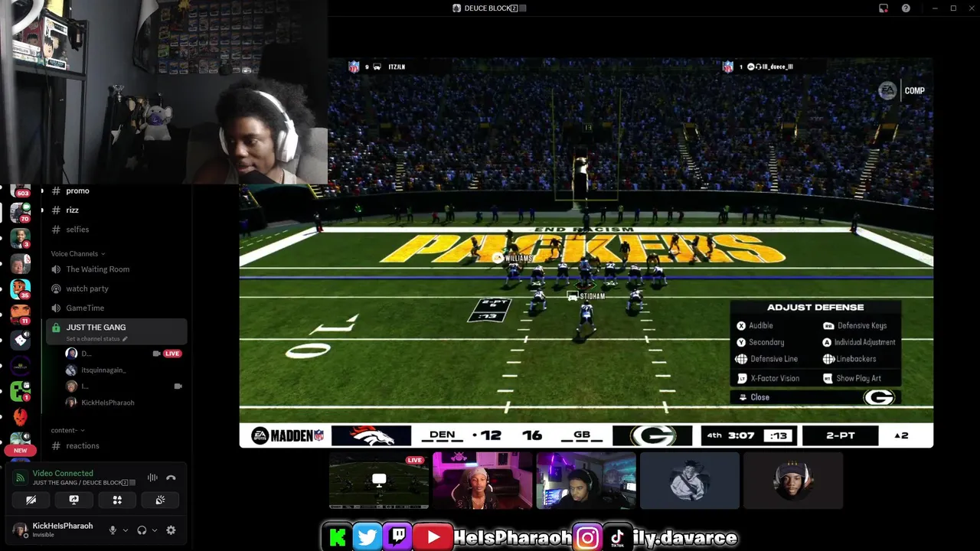Viewport: 980px width, 551px height.
Task: Open the help question mark icon
Action: [x=906, y=8]
